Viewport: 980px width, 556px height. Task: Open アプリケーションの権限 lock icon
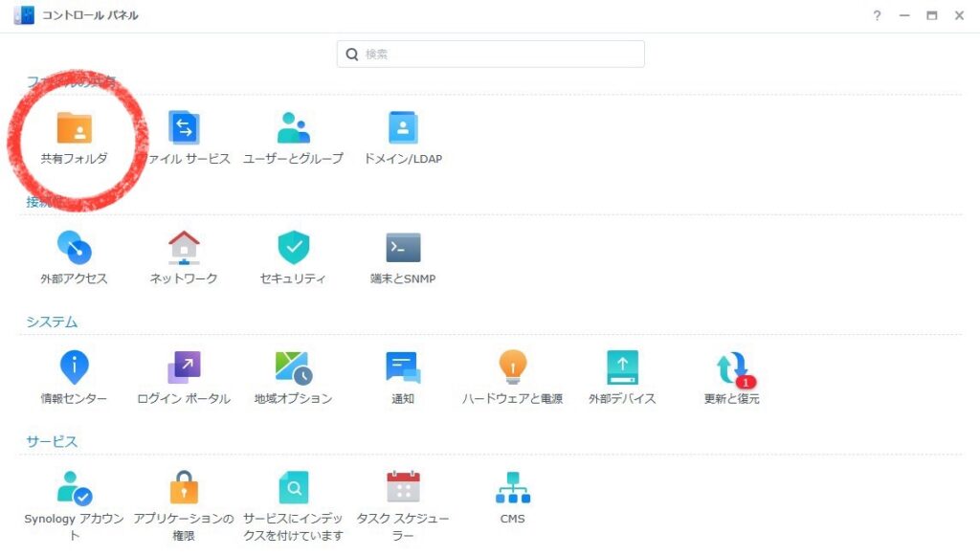pyautogui.click(x=184, y=488)
